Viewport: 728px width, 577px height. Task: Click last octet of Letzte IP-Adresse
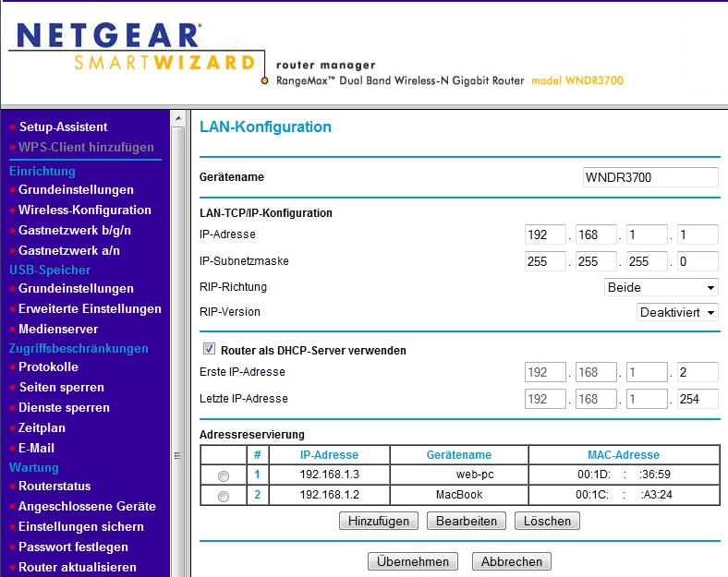698,399
